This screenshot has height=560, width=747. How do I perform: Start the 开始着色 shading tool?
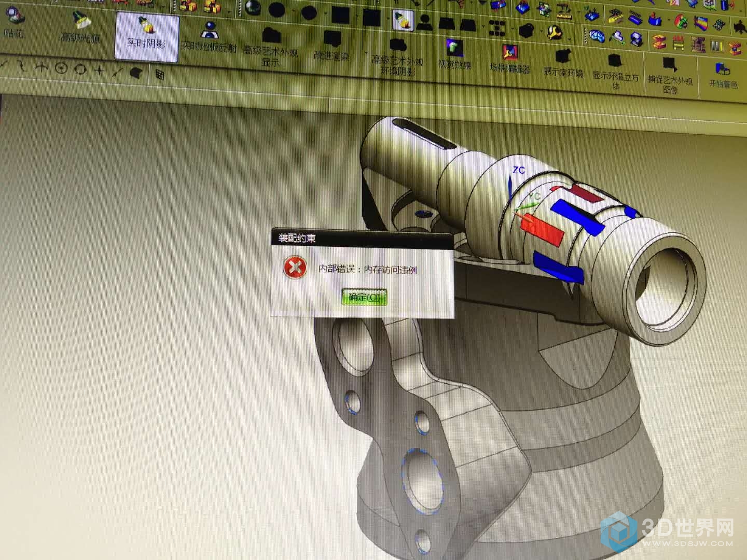click(x=723, y=75)
